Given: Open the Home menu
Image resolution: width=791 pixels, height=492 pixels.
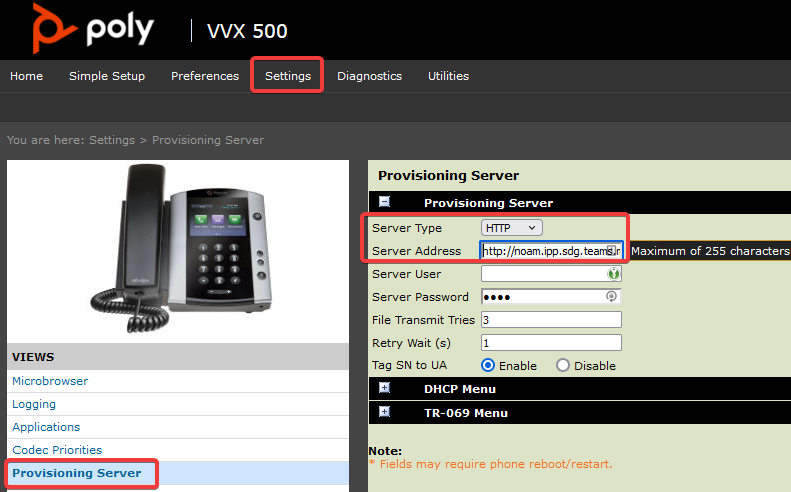Looking at the screenshot, I should click(26, 76).
